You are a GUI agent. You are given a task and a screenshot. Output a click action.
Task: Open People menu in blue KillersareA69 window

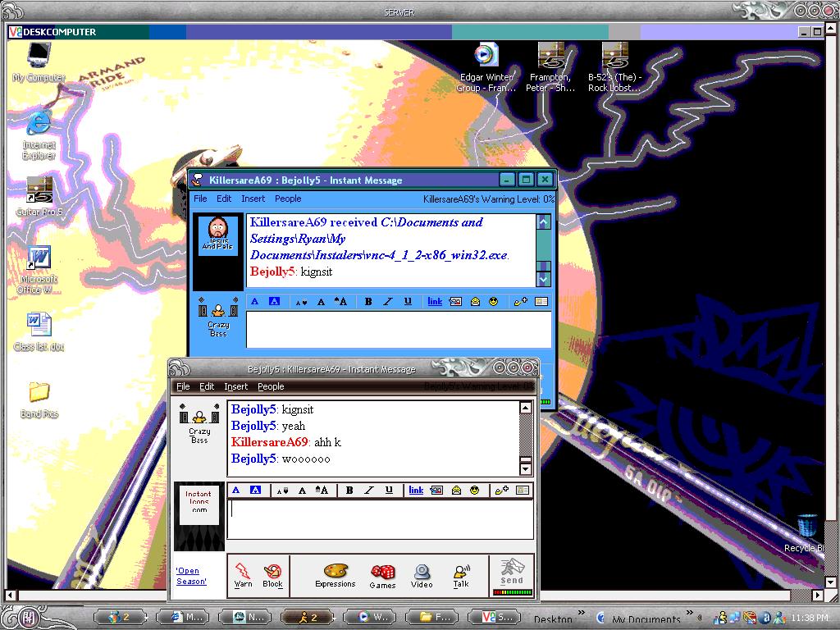[x=288, y=199]
